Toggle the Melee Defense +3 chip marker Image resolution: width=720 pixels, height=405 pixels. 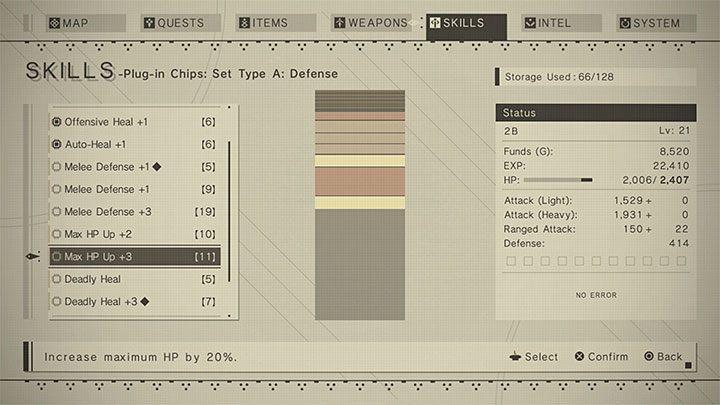coord(57,212)
